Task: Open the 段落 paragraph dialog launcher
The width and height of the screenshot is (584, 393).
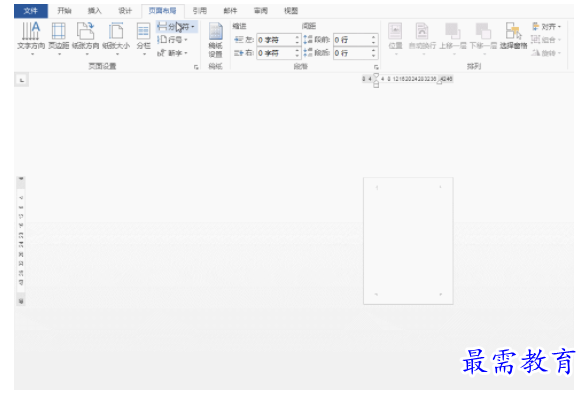Action: (376, 67)
